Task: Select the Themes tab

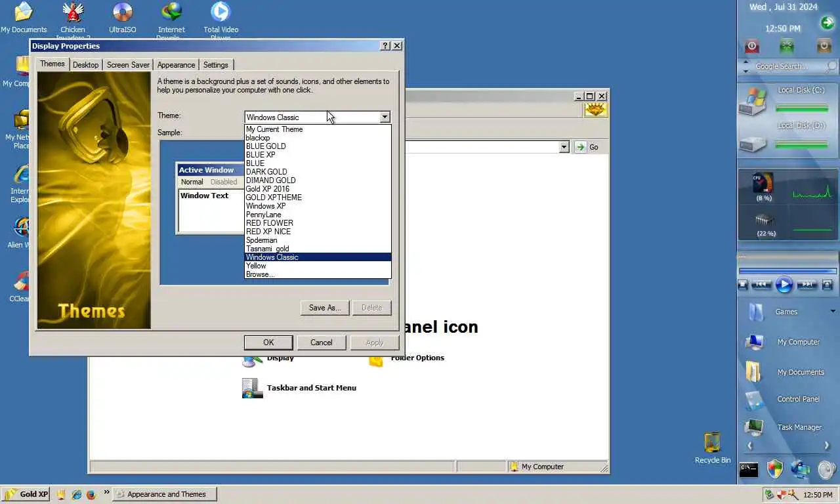Action: pos(52,64)
